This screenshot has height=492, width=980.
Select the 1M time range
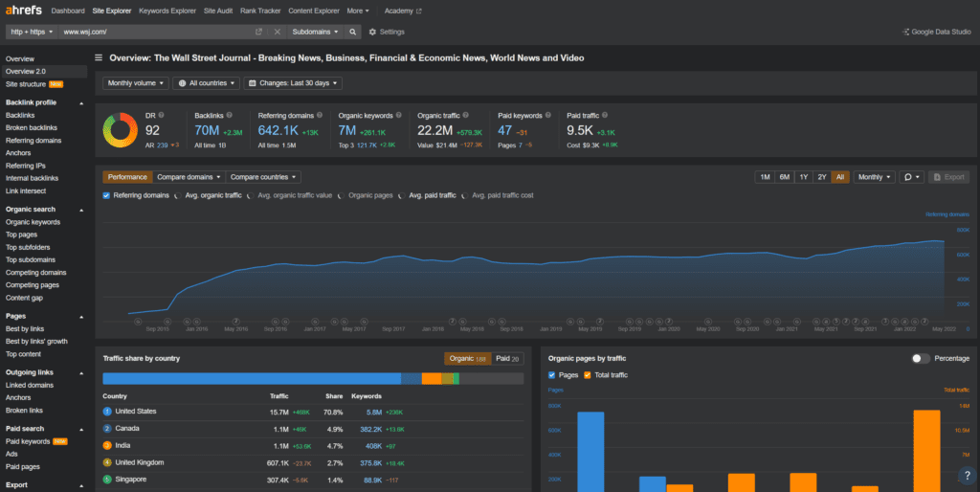(765, 177)
